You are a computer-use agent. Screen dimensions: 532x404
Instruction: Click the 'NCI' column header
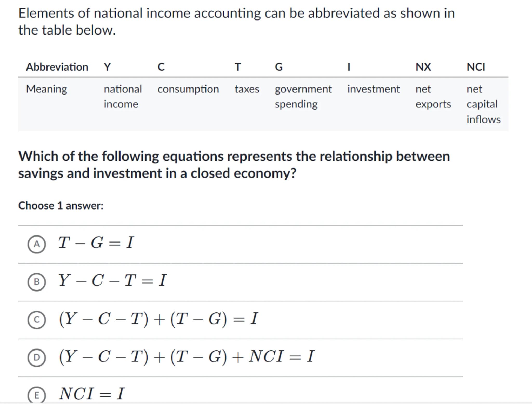tap(476, 67)
